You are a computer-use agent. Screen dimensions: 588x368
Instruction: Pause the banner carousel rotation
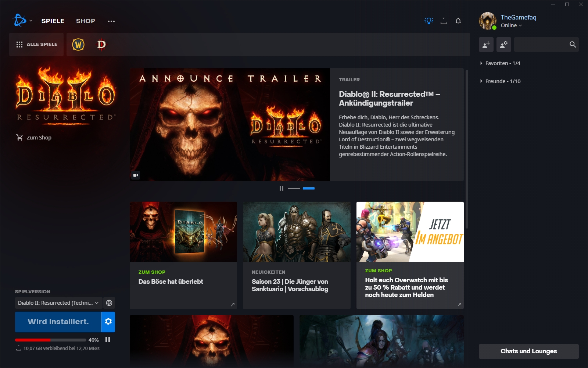[282, 188]
